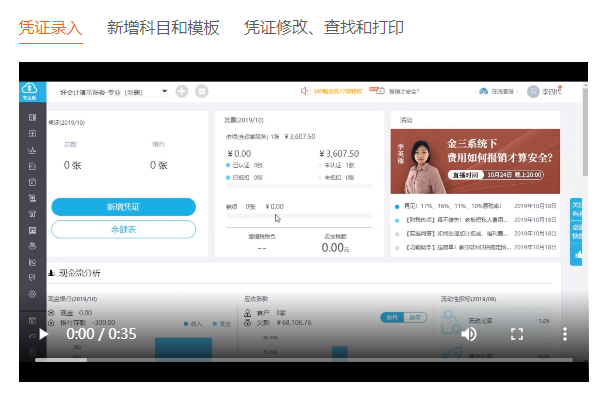Open the video's three-dot options menu

[x=565, y=334]
